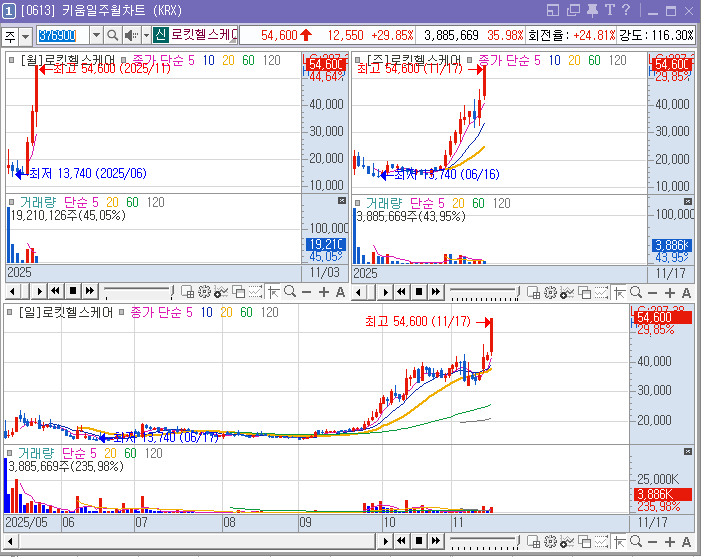This screenshot has height=557, width=701.
Task: Toggle the square before 거래량 in weekly chart
Action: pyautogui.click(x=357, y=203)
